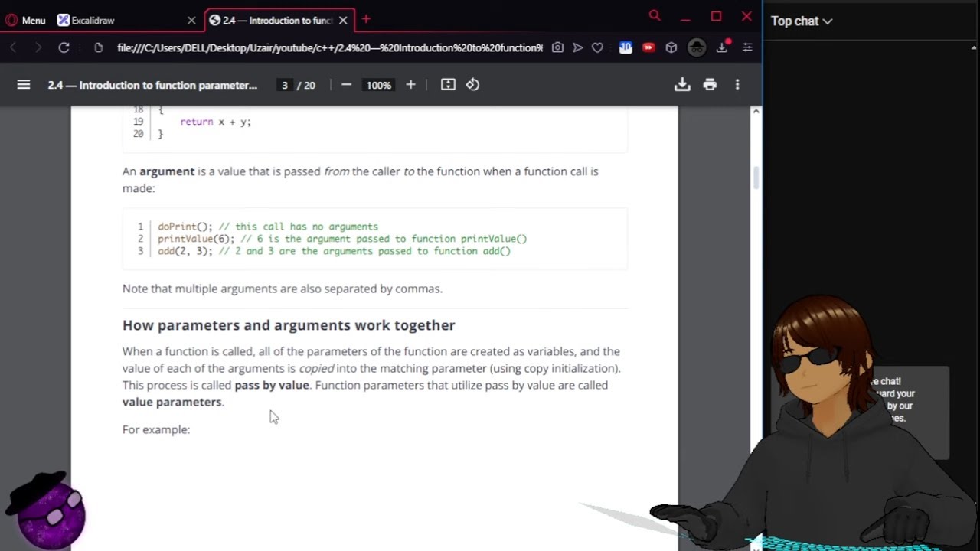Toggle fit to page in PDF toolbar
The width and height of the screenshot is (980, 551).
tap(449, 85)
